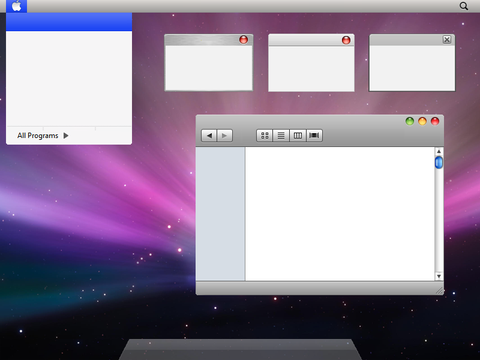Switch Finder to icon view
This screenshot has width=480, height=360.
(265, 135)
